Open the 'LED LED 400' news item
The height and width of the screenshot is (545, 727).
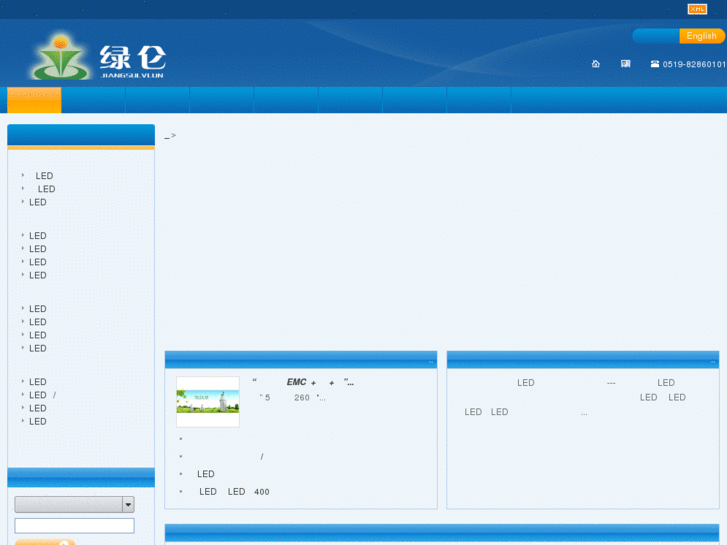234,492
